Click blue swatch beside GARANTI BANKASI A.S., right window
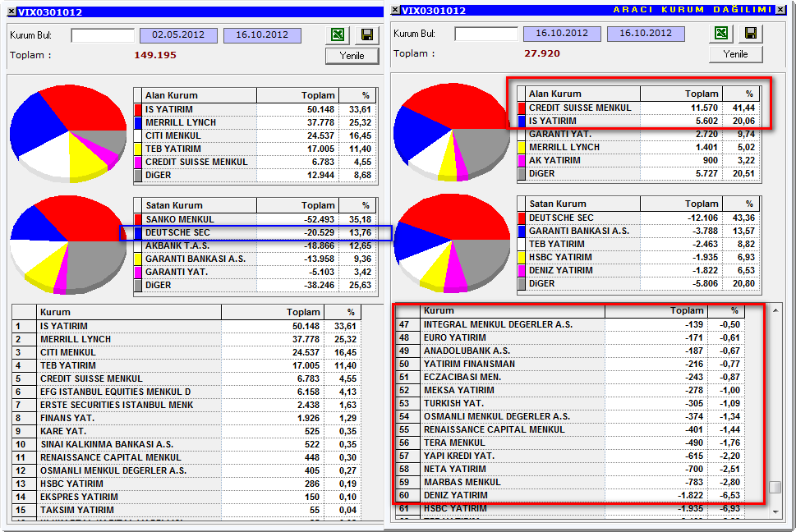796x532 pixels. [522, 232]
